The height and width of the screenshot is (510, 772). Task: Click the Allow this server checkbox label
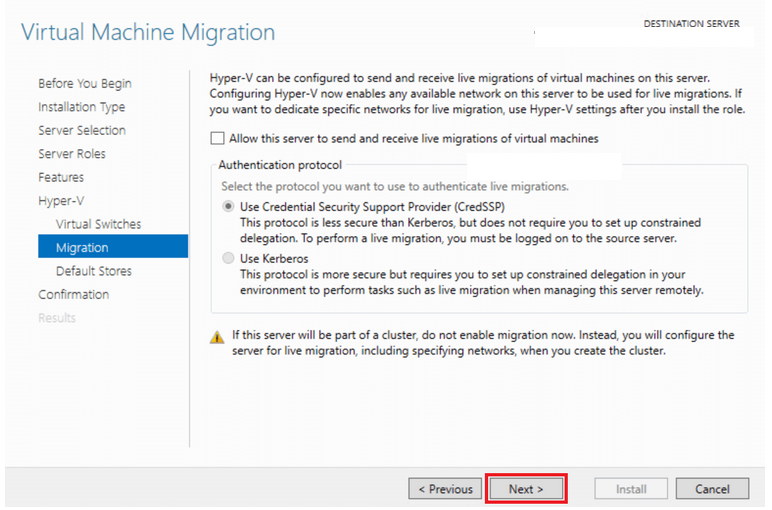[414, 139]
